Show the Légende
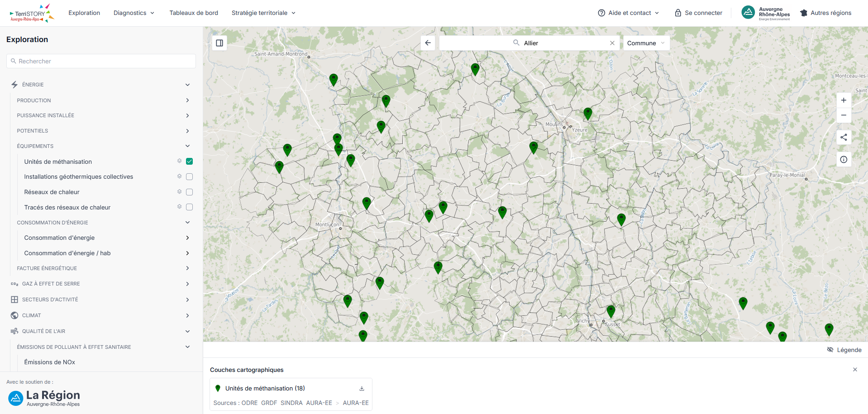This screenshot has height=414, width=868. click(844, 350)
